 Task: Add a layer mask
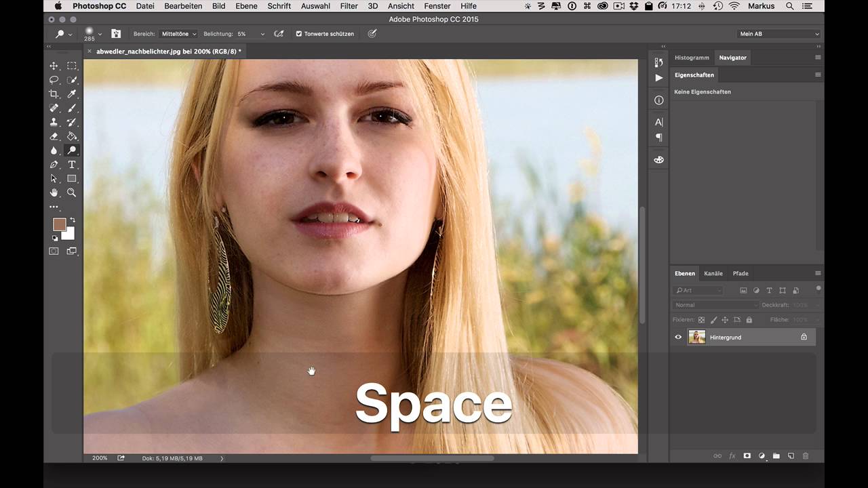747,456
